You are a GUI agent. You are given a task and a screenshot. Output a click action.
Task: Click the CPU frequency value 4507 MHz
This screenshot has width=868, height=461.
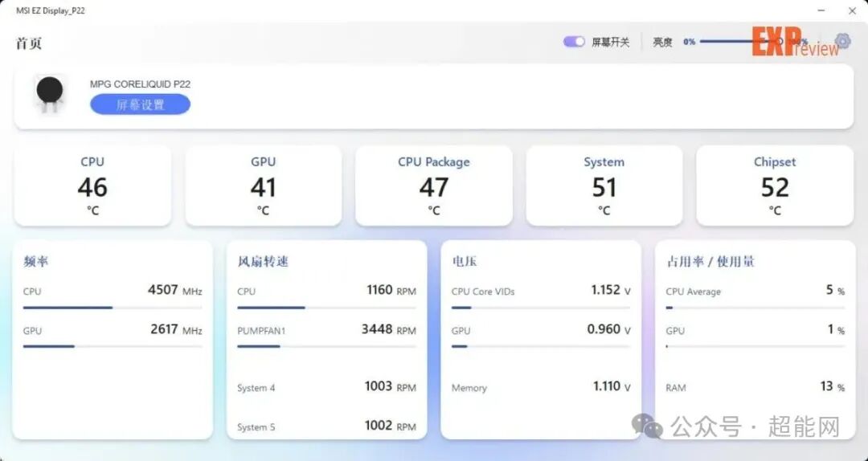tap(175, 290)
